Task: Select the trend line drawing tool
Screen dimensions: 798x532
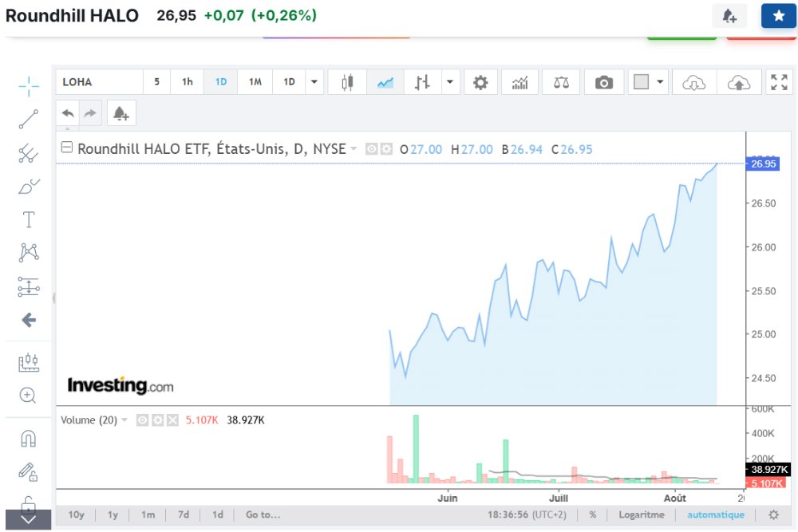Action: click(x=29, y=120)
